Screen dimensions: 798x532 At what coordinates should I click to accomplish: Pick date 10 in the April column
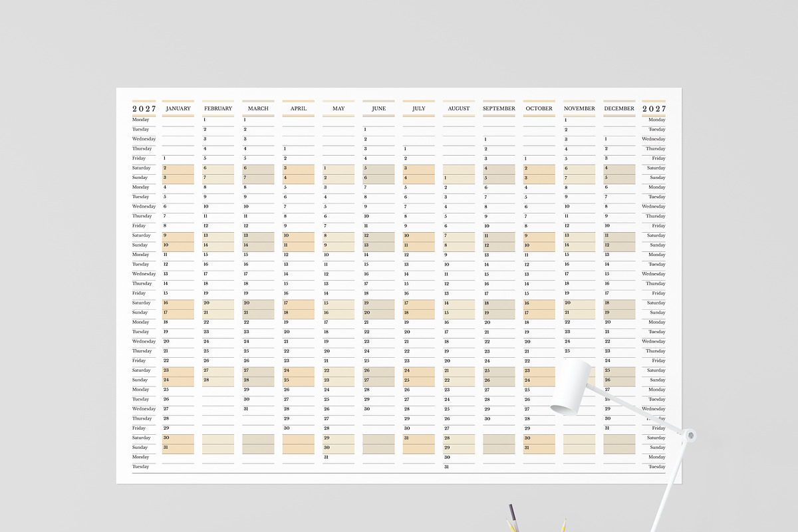click(286, 235)
